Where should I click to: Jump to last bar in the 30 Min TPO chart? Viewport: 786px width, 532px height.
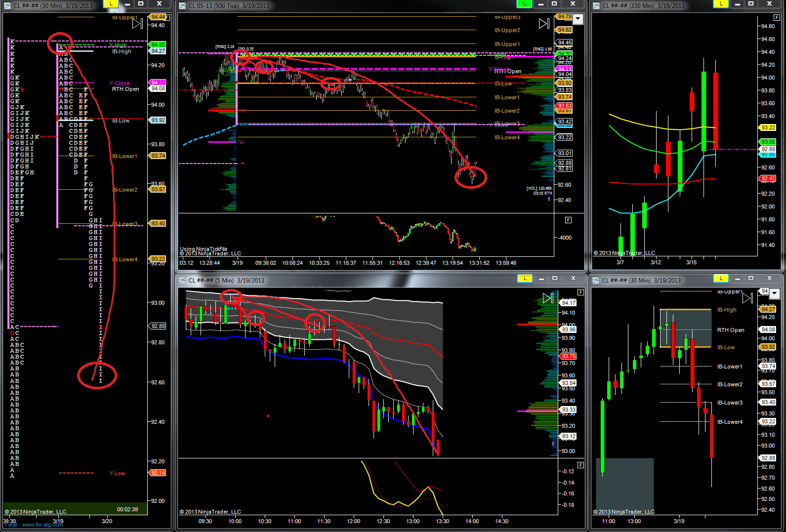(137, 23)
